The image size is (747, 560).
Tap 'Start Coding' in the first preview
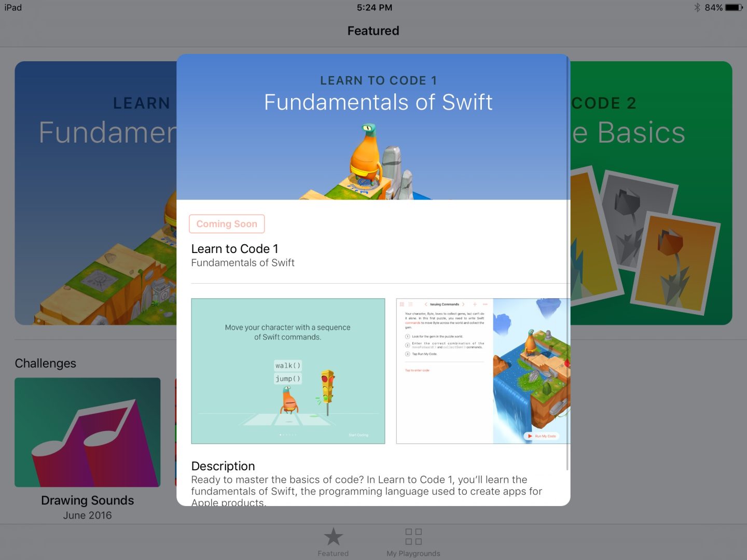(x=358, y=435)
